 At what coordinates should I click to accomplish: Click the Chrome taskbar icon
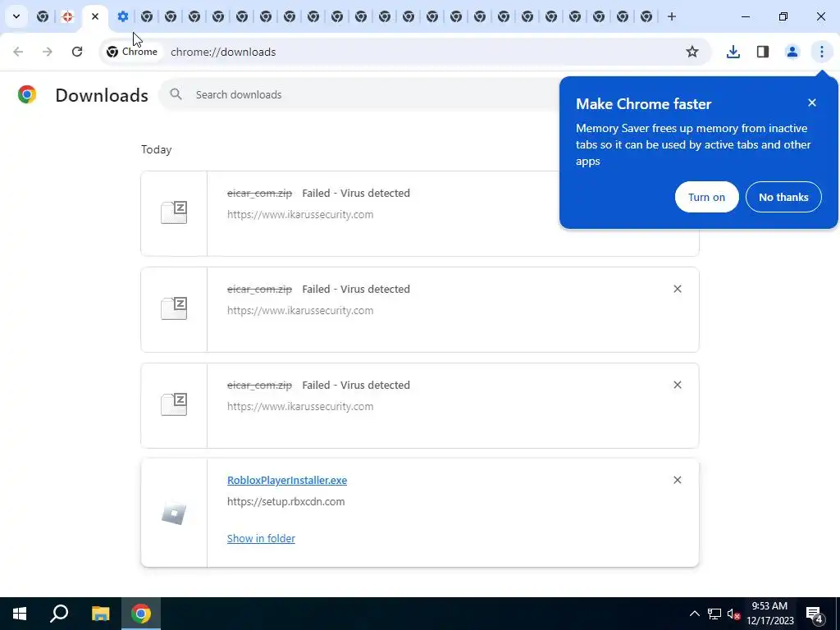coord(141,614)
